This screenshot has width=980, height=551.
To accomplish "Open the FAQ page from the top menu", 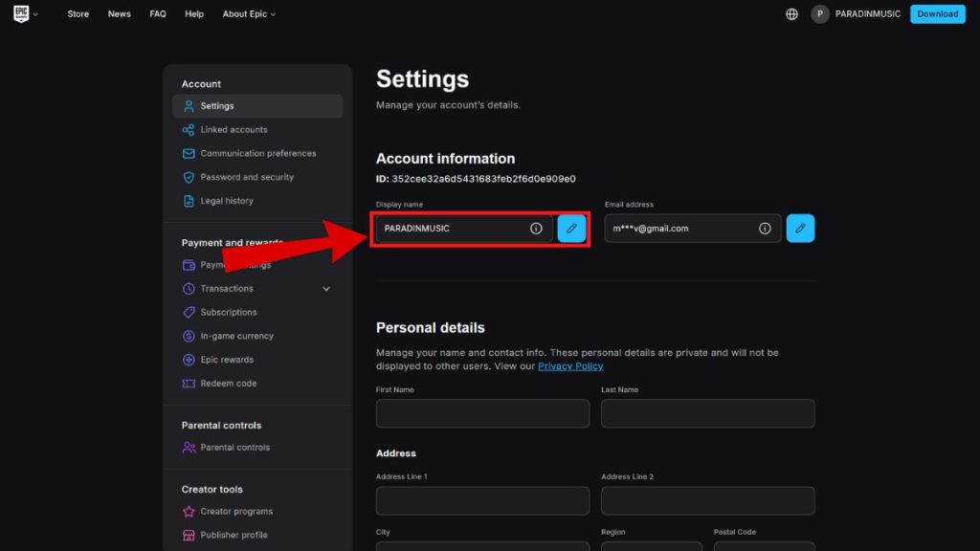I will tap(158, 13).
